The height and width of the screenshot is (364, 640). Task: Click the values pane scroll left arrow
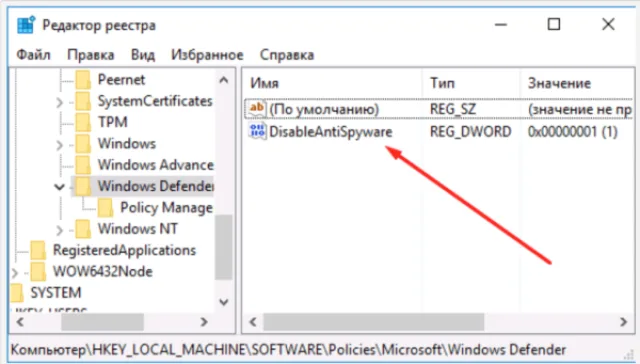click(x=253, y=322)
